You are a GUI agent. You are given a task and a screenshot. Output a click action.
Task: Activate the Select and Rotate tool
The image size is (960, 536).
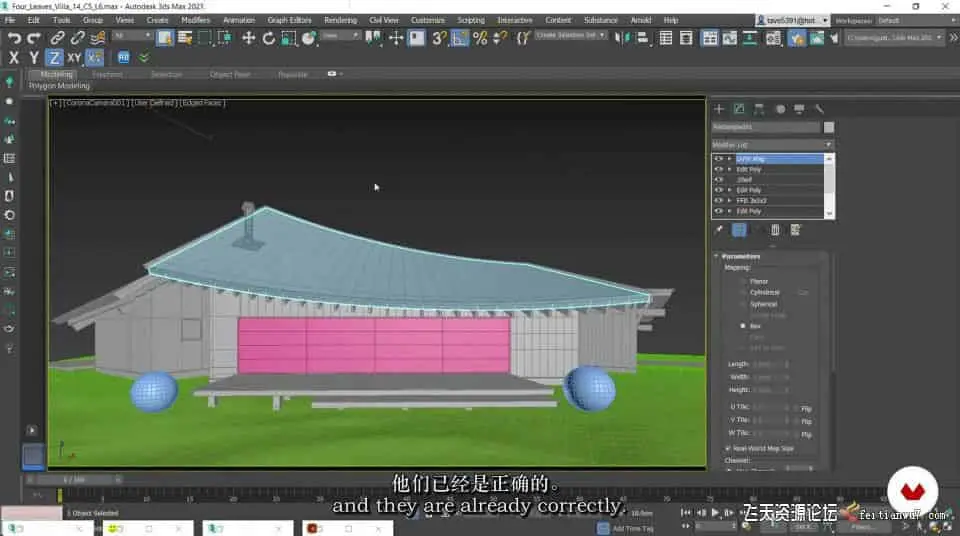coord(268,38)
